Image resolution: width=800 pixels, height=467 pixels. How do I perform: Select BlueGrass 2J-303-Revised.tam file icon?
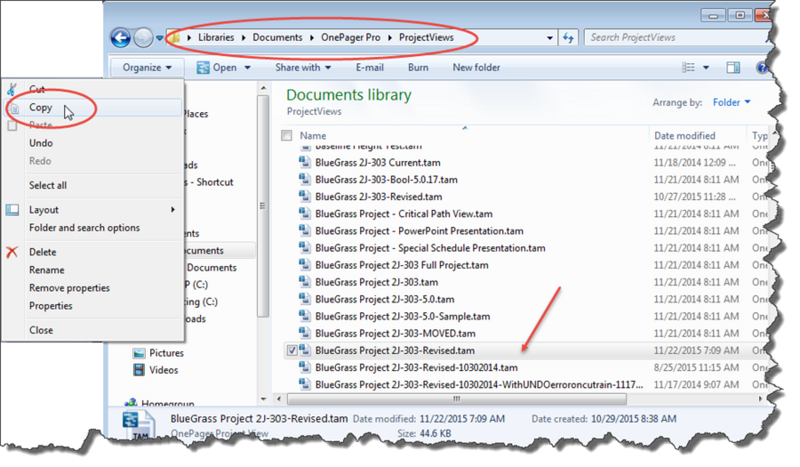pyautogui.click(x=305, y=196)
